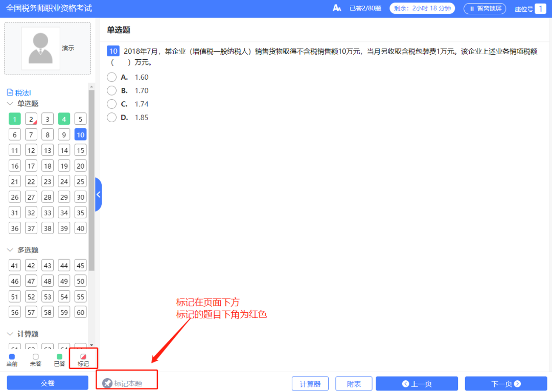Collapse the 单选题 section
The height and width of the screenshot is (392, 552).
point(10,103)
